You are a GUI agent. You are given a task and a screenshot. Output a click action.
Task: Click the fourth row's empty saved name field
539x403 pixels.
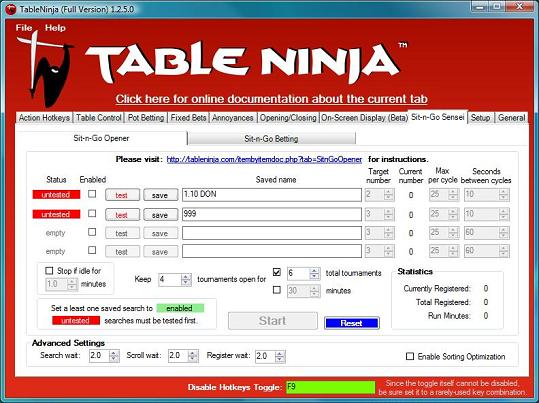coord(272,251)
